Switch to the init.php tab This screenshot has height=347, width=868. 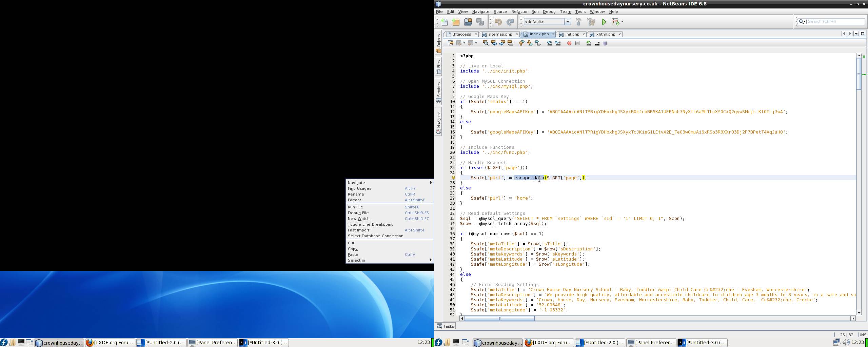click(x=572, y=34)
